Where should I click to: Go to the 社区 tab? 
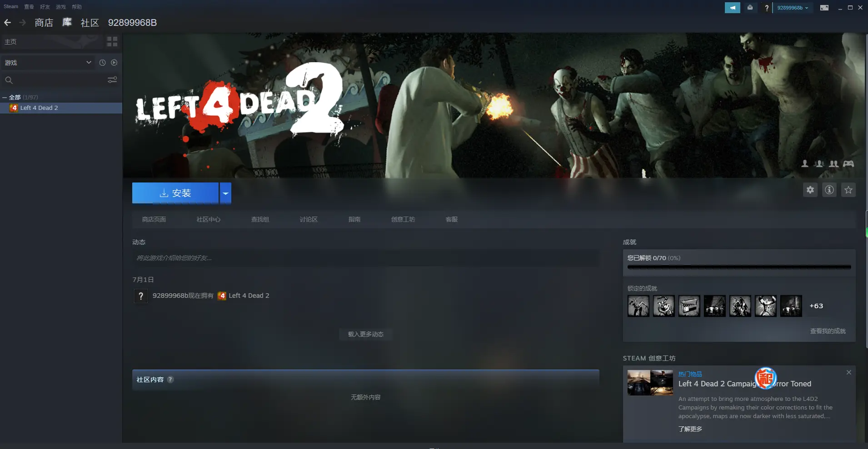90,23
